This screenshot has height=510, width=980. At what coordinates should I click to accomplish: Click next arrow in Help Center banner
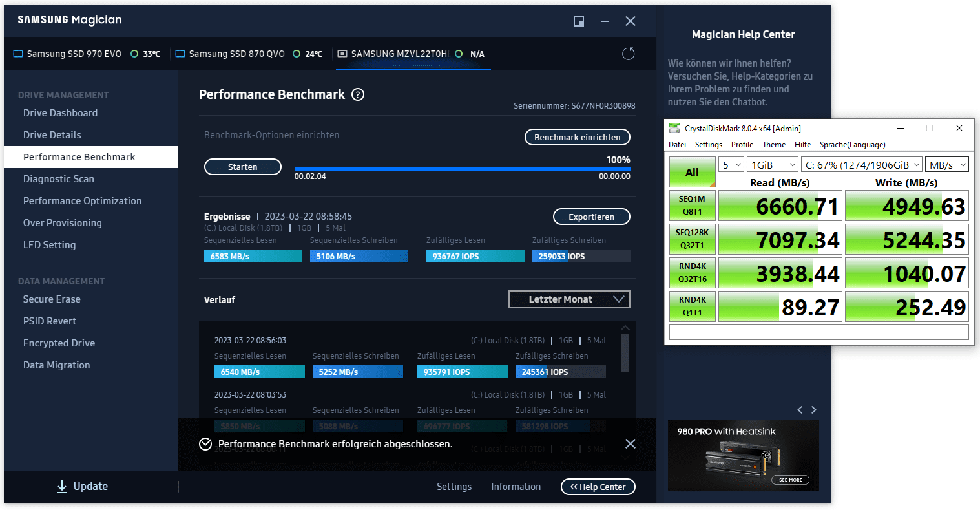[x=814, y=410]
